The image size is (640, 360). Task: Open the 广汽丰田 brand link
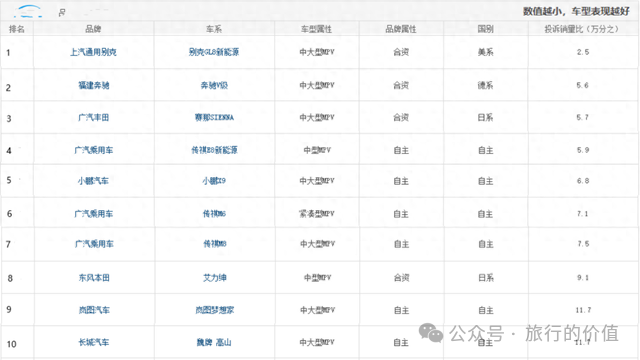click(94, 117)
